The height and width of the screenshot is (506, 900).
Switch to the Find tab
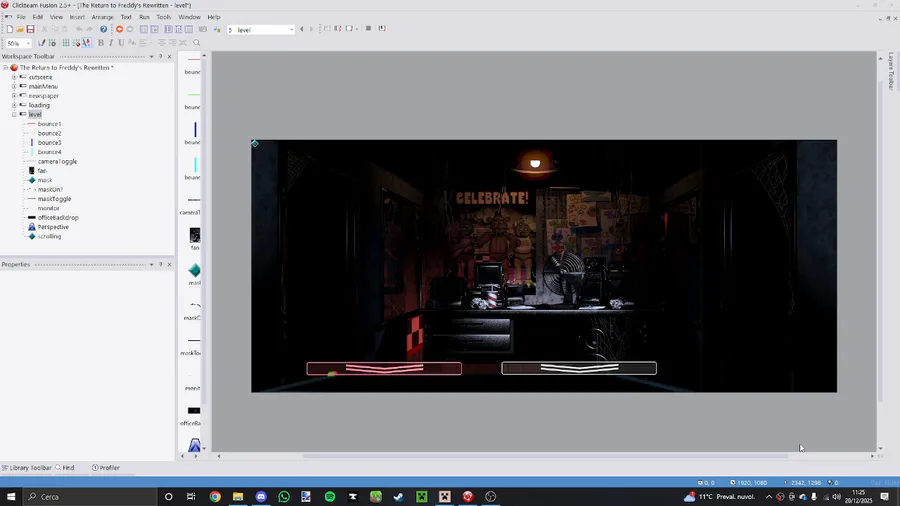tap(65, 468)
